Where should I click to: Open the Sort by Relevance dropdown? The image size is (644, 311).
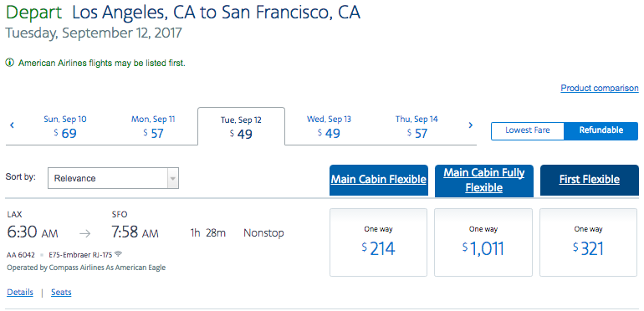click(114, 178)
